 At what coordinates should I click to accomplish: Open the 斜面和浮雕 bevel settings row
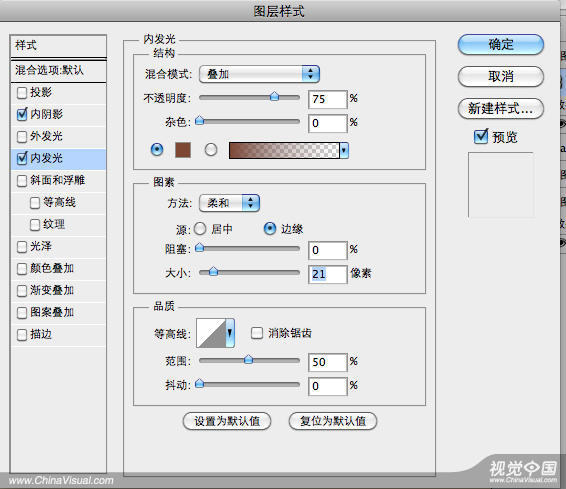click(58, 180)
